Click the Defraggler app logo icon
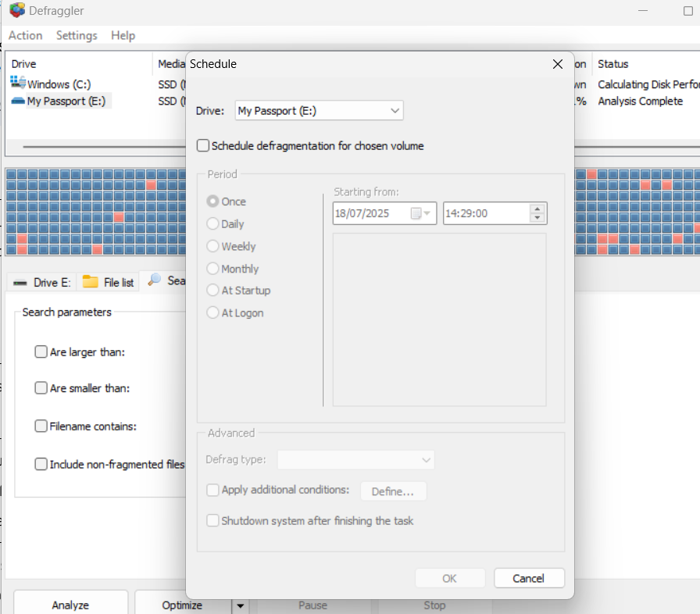Image resolution: width=700 pixels, height=614 pixels. [x=16, y=10]
